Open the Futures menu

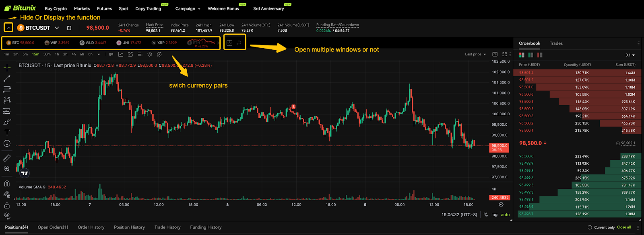click(104, 8)
